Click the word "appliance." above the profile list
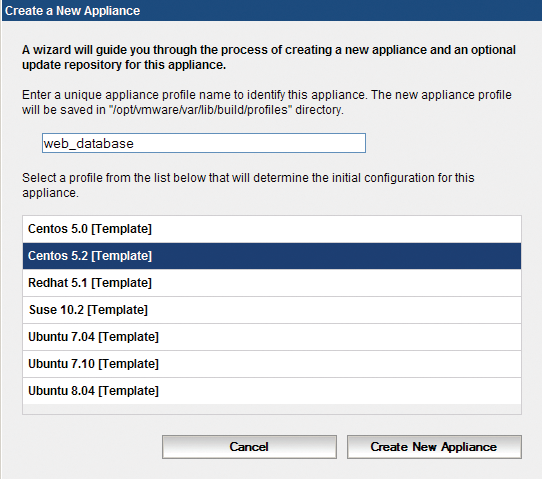This screenshot has height=479, width=542. coord(50,193)
